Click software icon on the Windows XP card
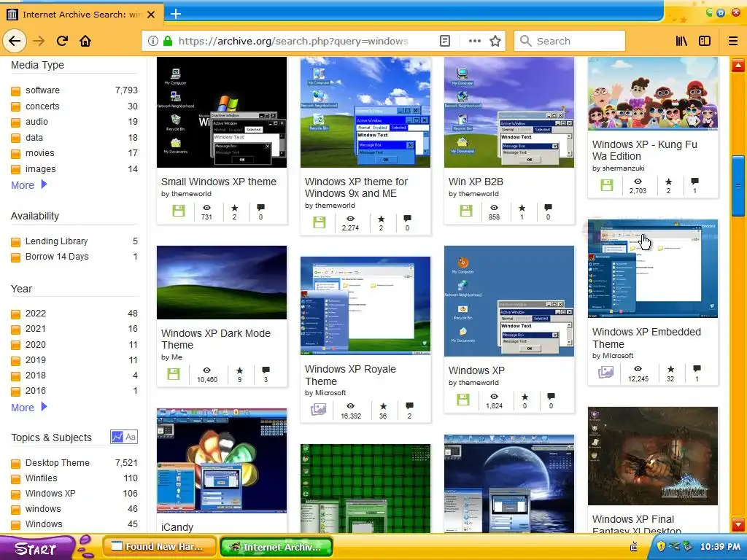The width and height of the screenshot is (747, 560). pyautogui.click(x=463, y=399)
